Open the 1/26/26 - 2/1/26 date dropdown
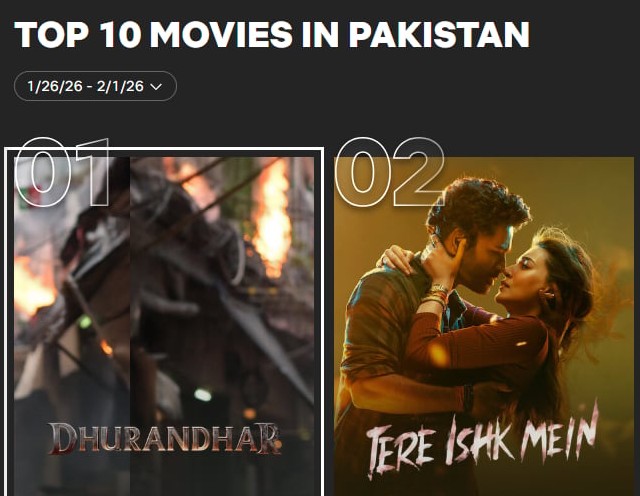Image resolution: width=640 pixels, height=496 pixels. tap(95, 86)
